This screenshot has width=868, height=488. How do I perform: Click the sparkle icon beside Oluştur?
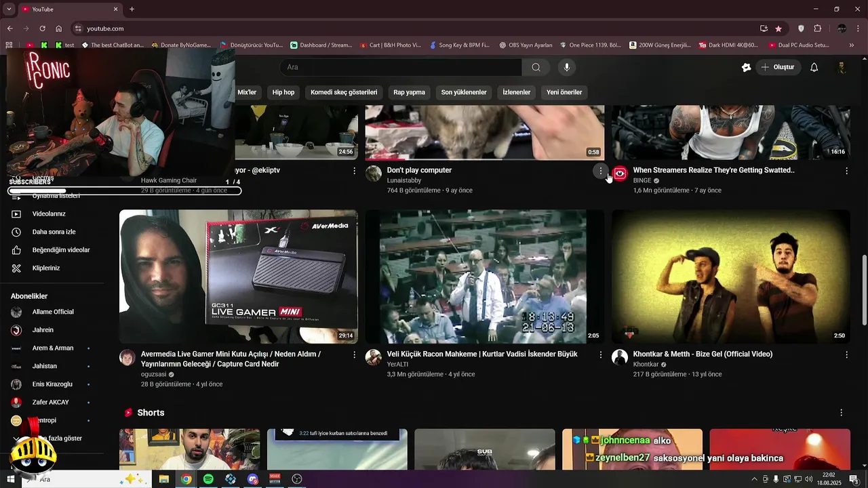tap(746, 67)
